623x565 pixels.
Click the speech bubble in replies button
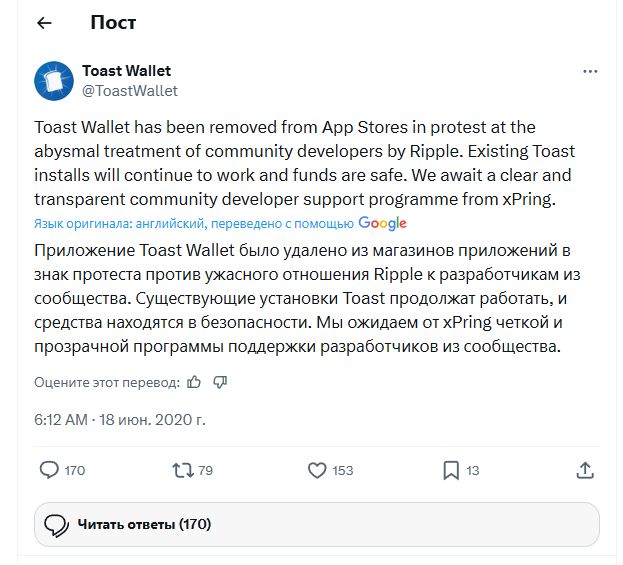[x=56, y=524]
